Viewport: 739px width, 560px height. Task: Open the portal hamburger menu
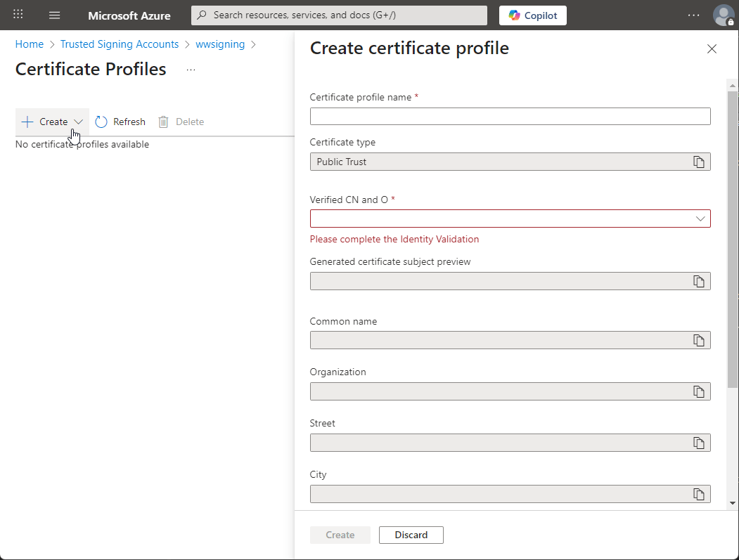tap(54, 15)
